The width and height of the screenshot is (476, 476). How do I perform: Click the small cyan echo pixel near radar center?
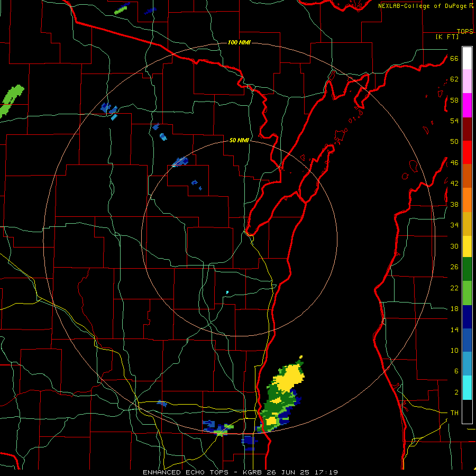pos(227,292)
